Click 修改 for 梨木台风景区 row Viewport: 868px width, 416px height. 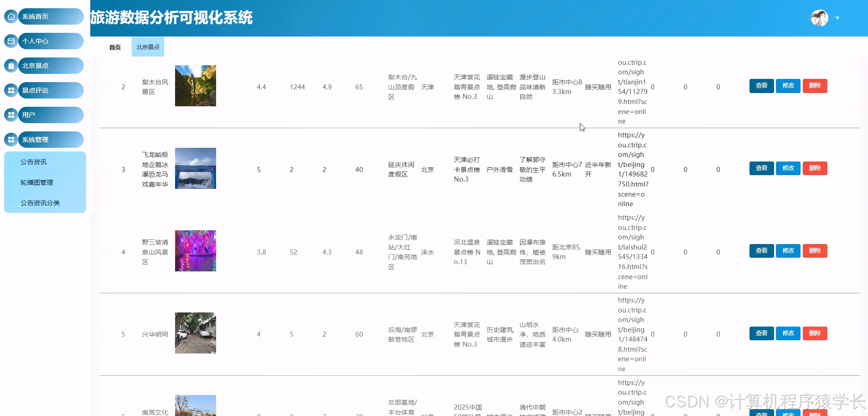coord(788,86)
